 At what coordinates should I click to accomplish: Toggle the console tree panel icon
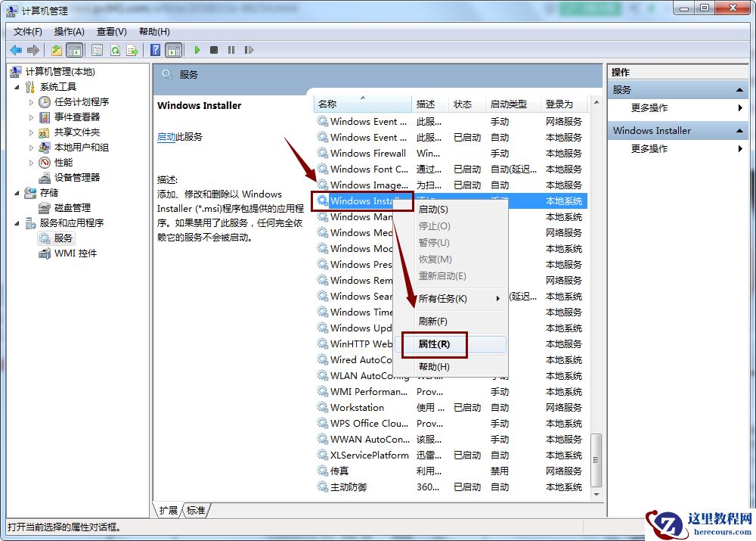pyautogui.click(x=73, y=50)
